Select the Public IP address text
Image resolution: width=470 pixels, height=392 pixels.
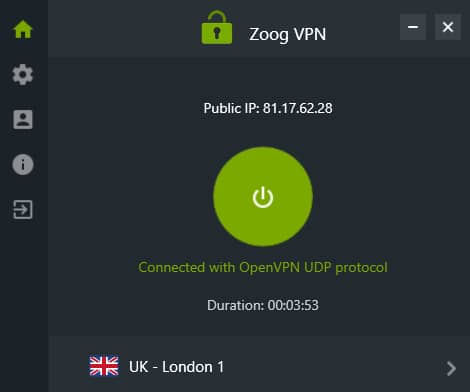pos(268,108)
